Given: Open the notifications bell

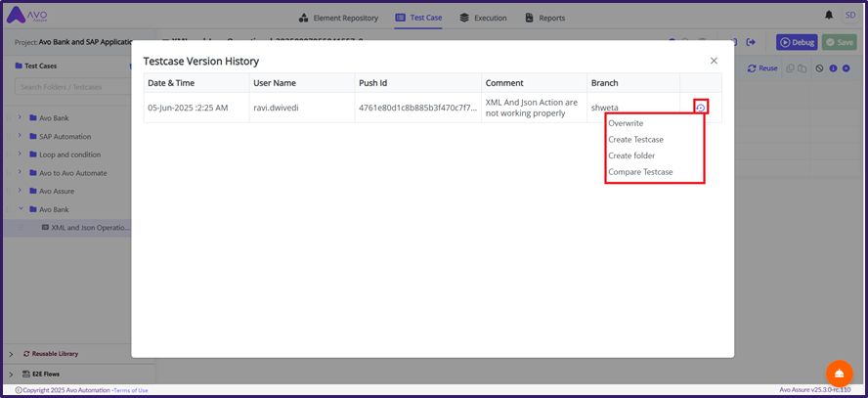Looking at the screenshot, I should tap(829, 16).
